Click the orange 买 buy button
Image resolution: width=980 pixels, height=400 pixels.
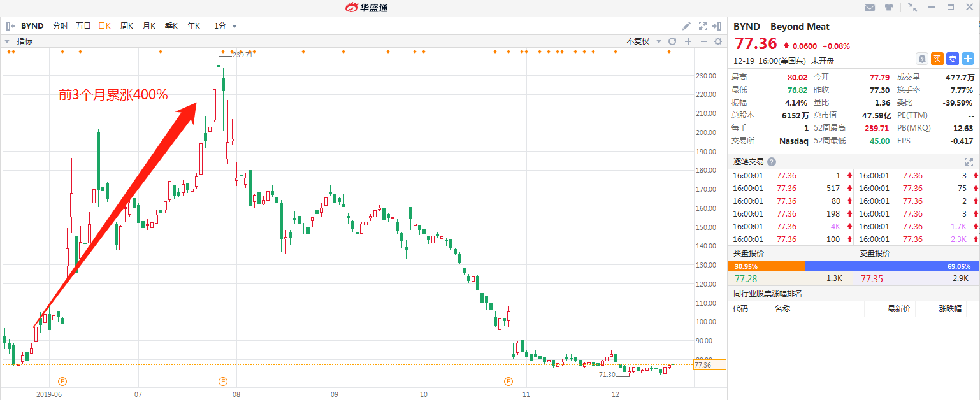[937, 59]
